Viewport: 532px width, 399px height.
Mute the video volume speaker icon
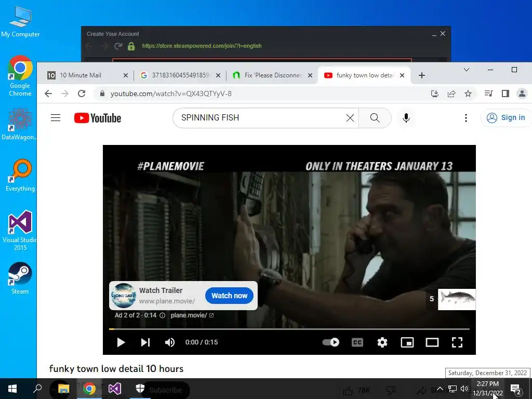click(x=170, y=342)
